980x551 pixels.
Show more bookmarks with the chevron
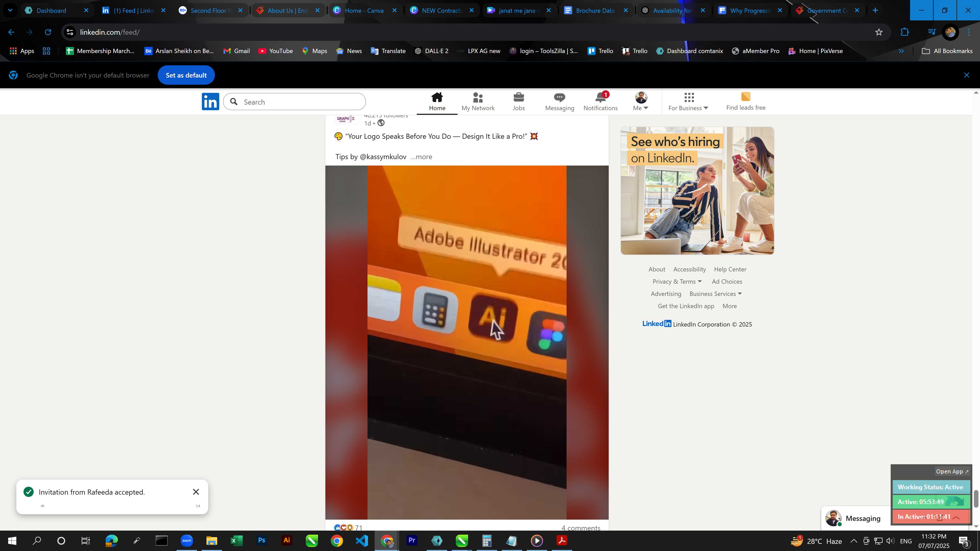click(901, 51)
